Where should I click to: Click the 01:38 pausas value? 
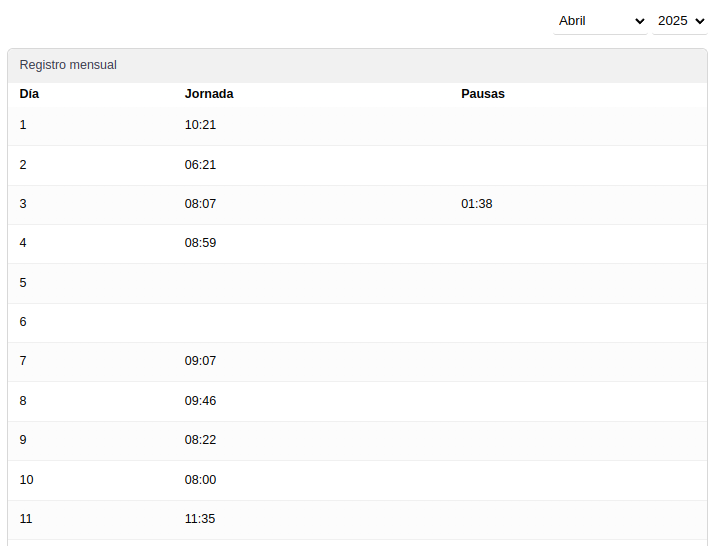477,204
